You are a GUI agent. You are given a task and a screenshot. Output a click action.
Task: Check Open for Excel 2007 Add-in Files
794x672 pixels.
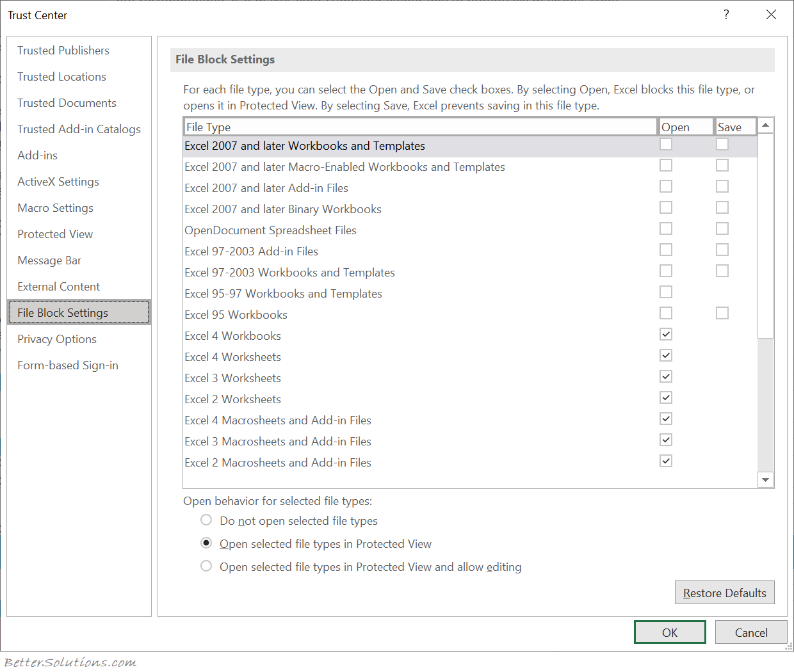[x=666, y=186]
